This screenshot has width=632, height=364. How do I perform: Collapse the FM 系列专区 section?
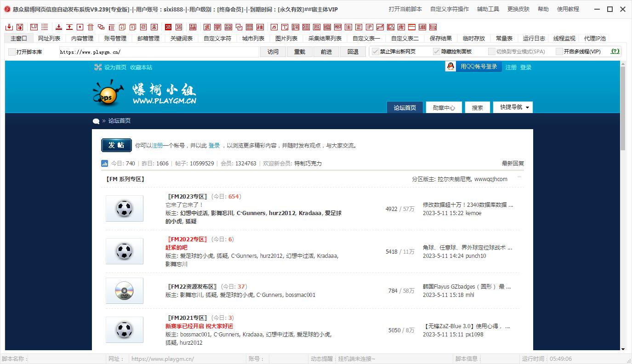click(520, 177)
